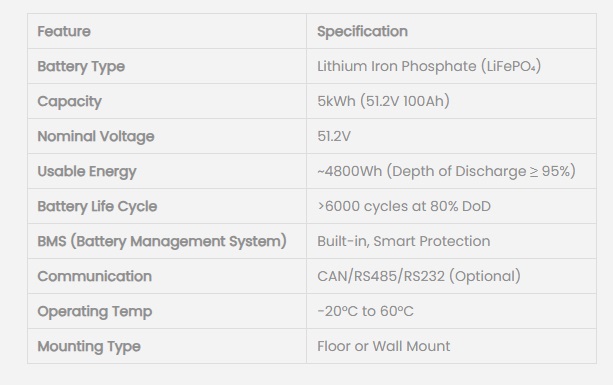Click the Built-in, Smart Protection value
613x385 pixels.
coord(403,241)
